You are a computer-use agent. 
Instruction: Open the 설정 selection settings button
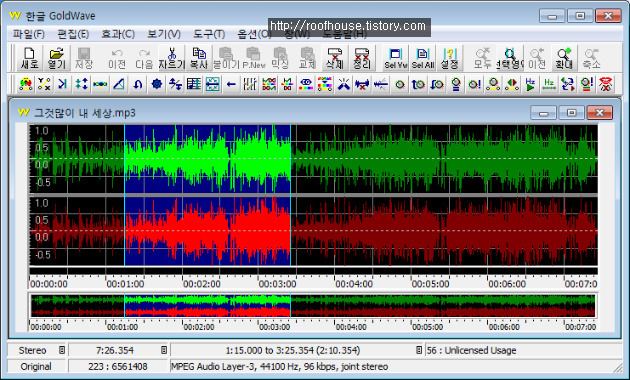450,58
